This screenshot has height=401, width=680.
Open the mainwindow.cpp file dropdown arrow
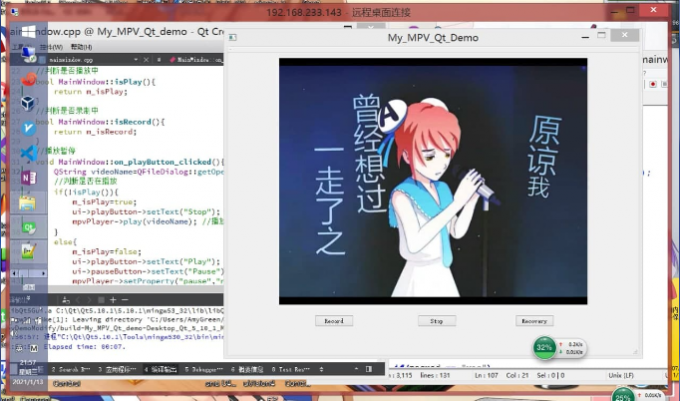point(136,60)
